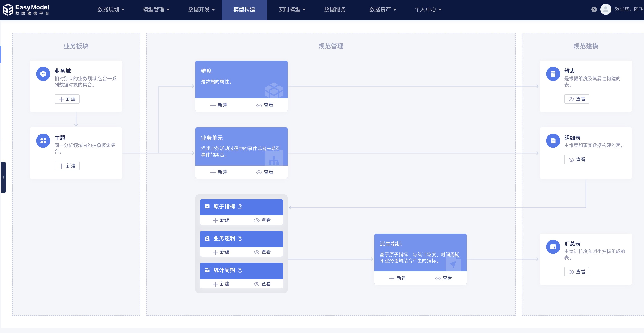Click 新建 under 统计周期
Image resolution: width=644 pixels, height=333 pixels.
pos(221,284)
